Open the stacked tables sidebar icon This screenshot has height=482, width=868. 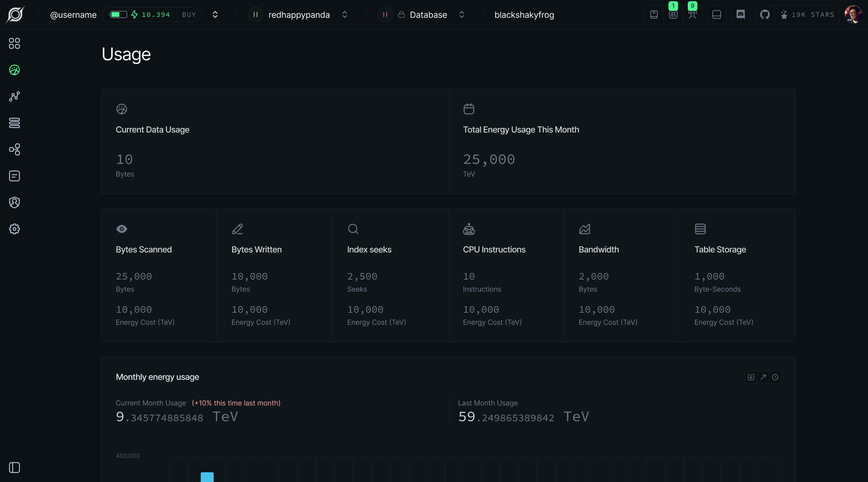[14, 123]
